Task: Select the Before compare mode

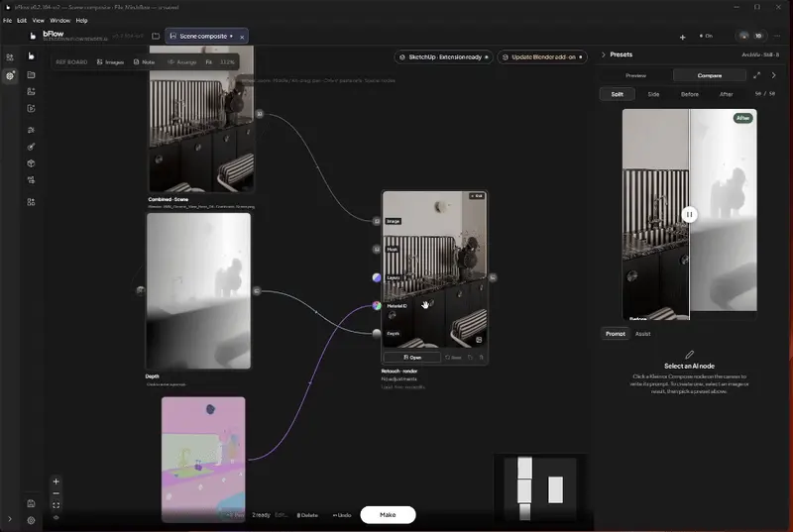Action: tap(690, 94)
